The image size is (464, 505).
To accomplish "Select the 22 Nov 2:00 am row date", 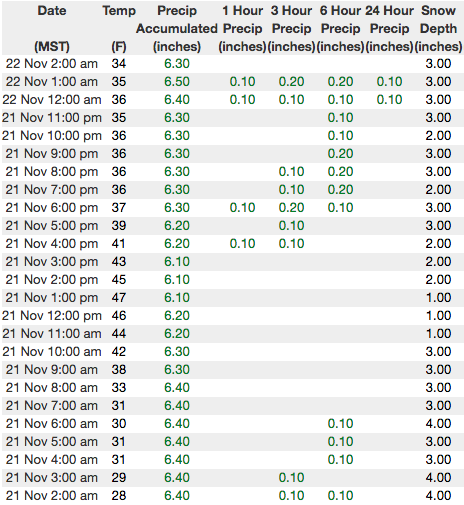I will [x=52, y=63].
